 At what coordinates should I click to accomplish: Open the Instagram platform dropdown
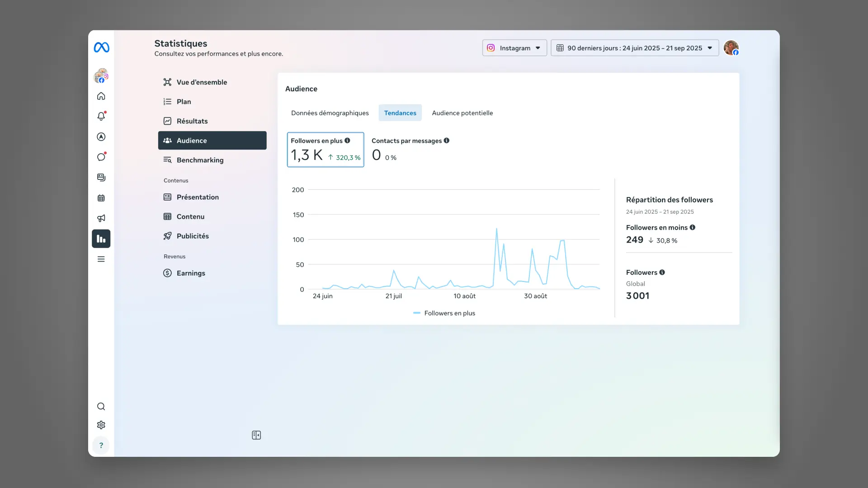point(514,48)
